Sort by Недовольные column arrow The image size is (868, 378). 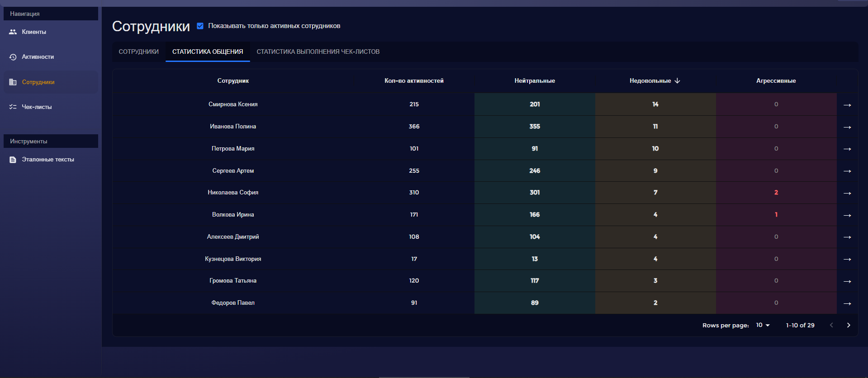click(x=677, y=81)
